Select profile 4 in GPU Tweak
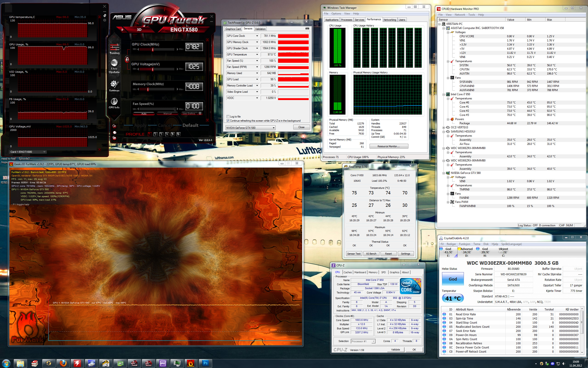588x368 pixels. 167,134
